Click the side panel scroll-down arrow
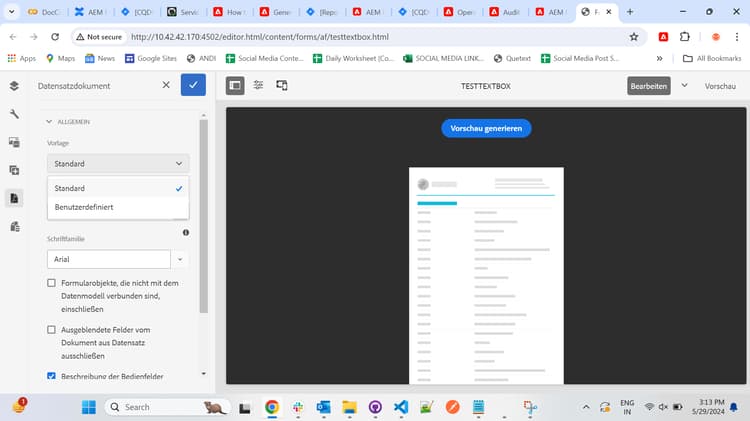 click(204, 374)
